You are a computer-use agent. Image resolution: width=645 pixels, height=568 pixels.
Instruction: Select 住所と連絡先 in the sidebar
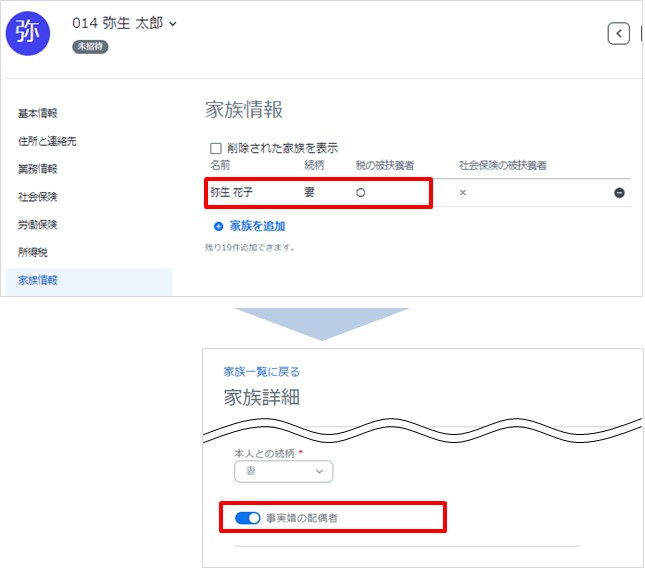[47, 141]
